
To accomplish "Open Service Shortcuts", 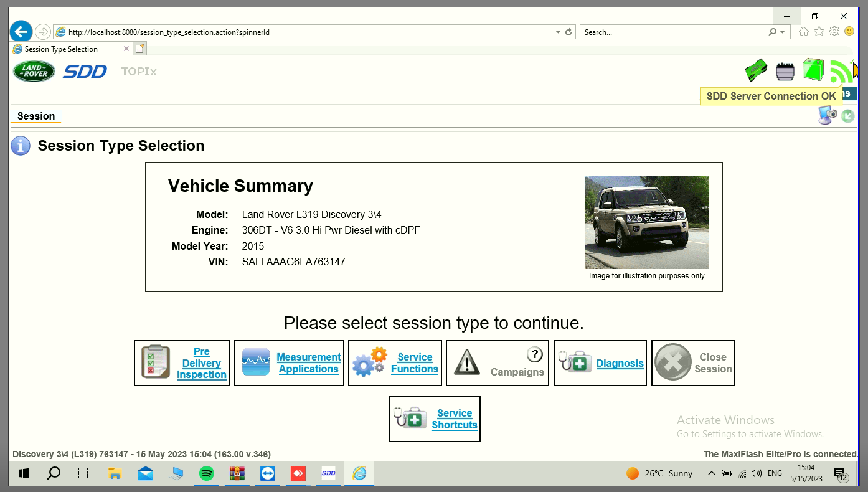I will pos(435,419).
